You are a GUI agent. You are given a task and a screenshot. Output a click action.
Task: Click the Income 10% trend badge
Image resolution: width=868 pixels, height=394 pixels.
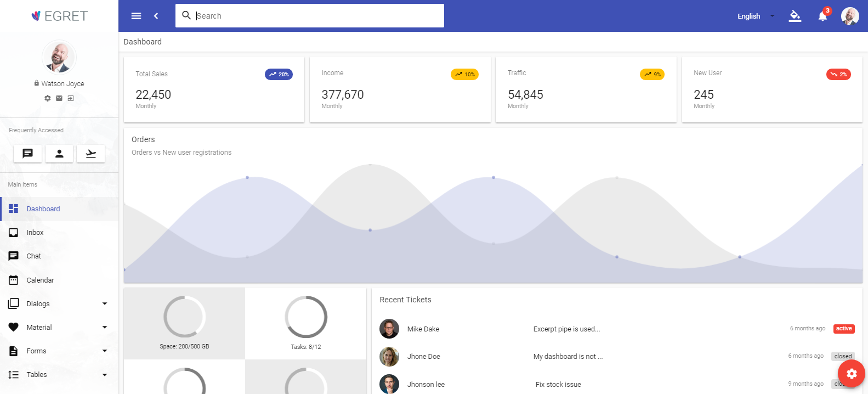(464, 74)
